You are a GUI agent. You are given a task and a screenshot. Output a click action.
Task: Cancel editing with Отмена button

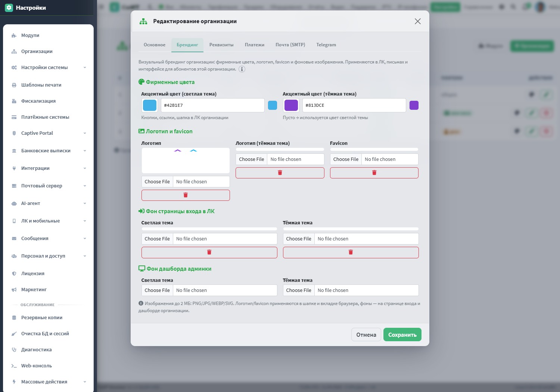[x=366, y=335]
